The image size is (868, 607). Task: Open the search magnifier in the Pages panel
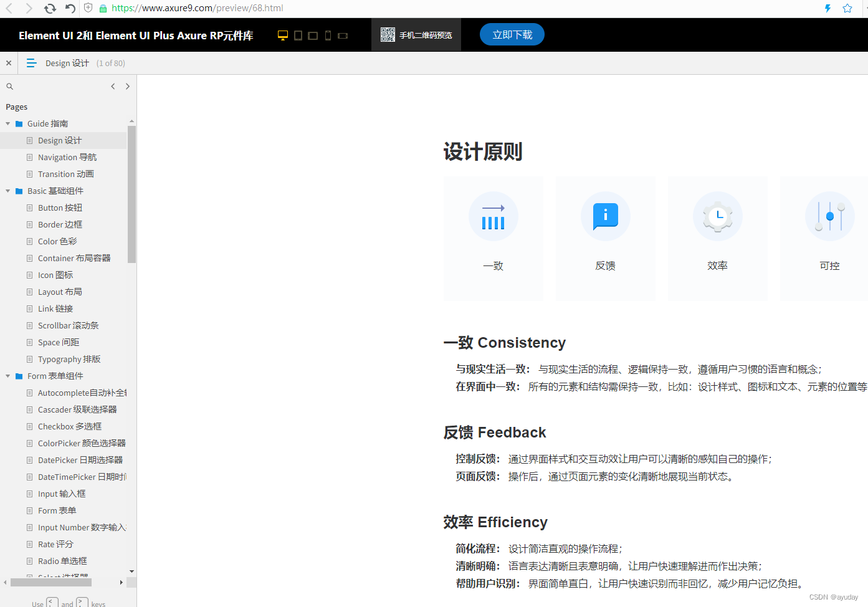coord(9,86)
